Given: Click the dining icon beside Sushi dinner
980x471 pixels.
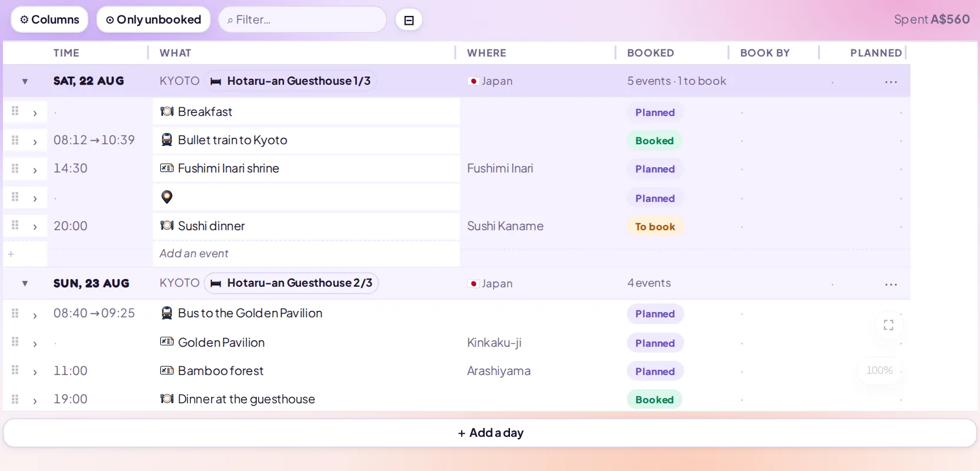Looking at the screenshot, I should [167, 225].
